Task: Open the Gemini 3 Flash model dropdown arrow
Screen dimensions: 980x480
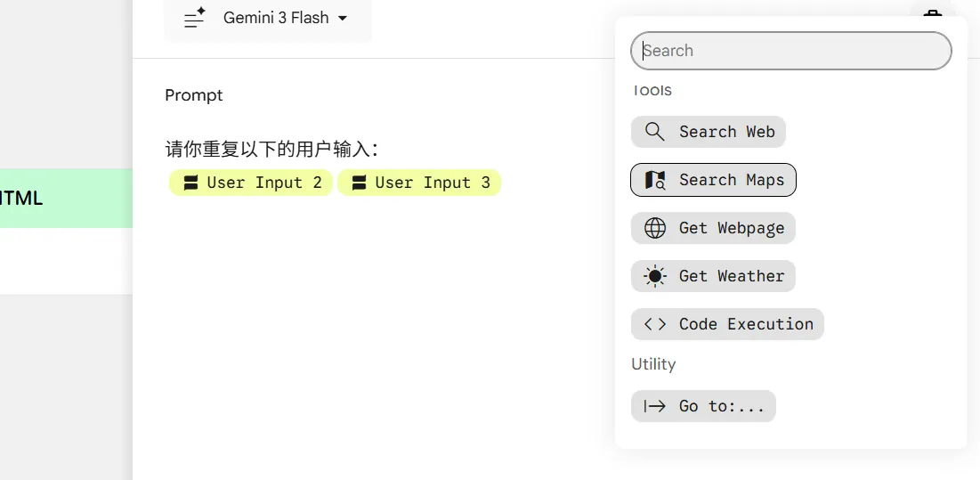Action: click(x=343, y=18)
